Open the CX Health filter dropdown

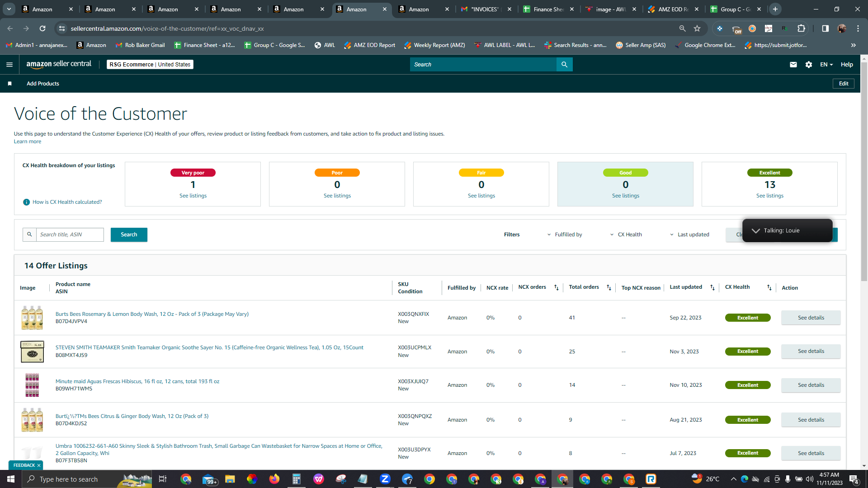(x=626, y=235)
